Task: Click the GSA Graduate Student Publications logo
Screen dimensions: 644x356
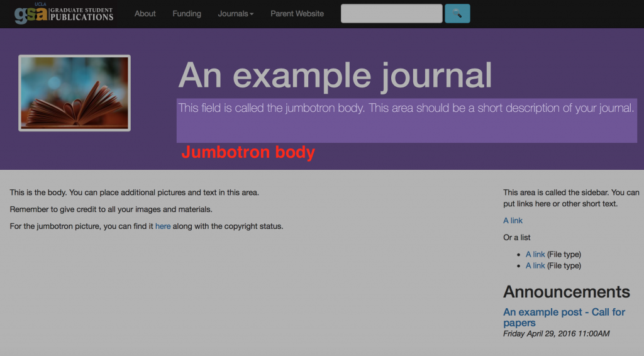Action: point(64,14)
